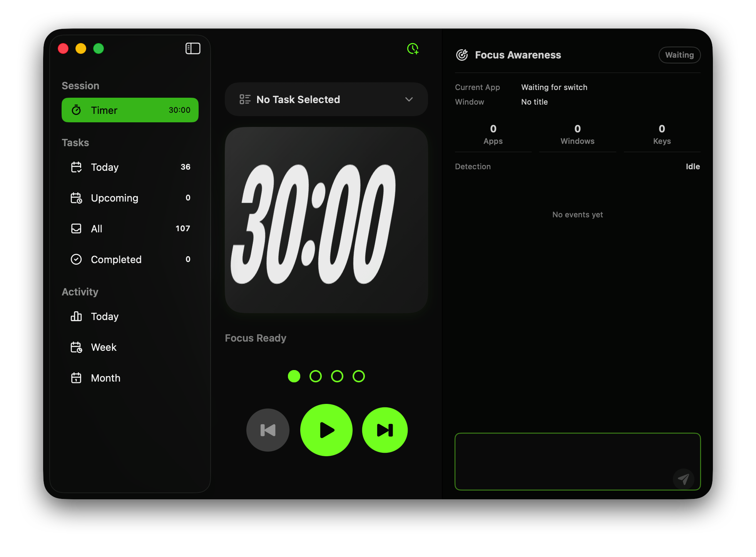Image resolution: width=756 pixels, height=557 pixels.
Task: Click the 30:00 timer display
Action: tap(326, 220)
